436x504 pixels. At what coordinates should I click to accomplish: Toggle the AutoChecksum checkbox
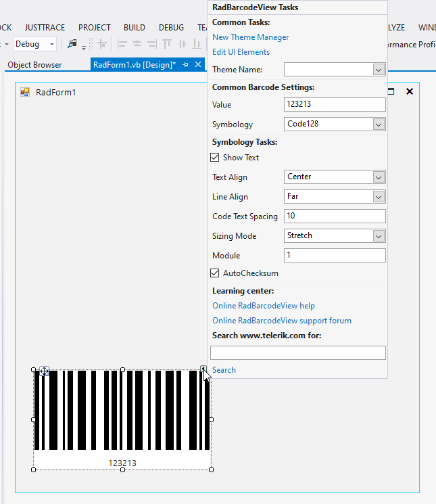point(215,273)
